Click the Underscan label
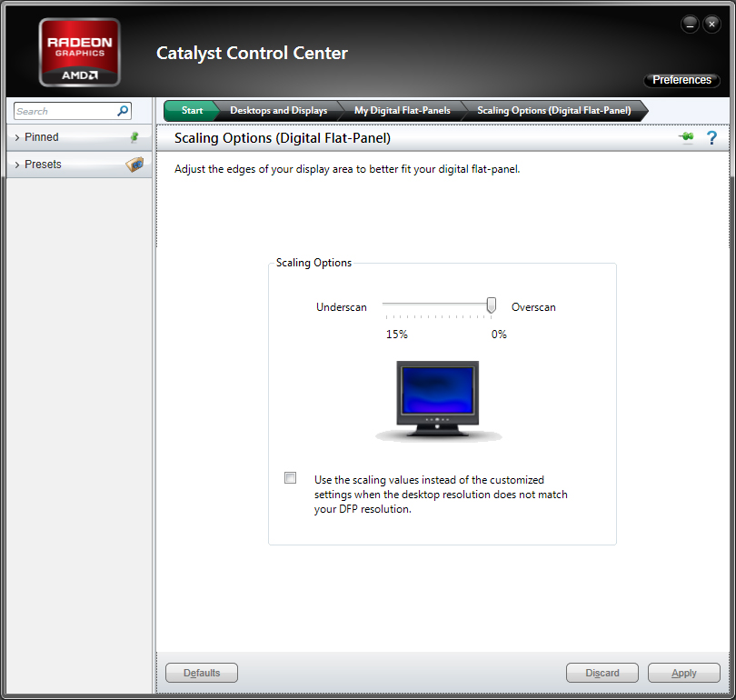Viewport: 736px width, 700px height. click(x=342, y=307)
